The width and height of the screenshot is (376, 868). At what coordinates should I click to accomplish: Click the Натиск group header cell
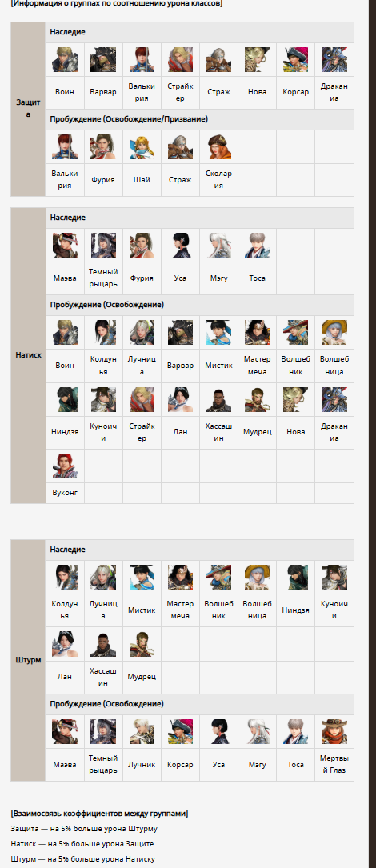tap(28, 355)
